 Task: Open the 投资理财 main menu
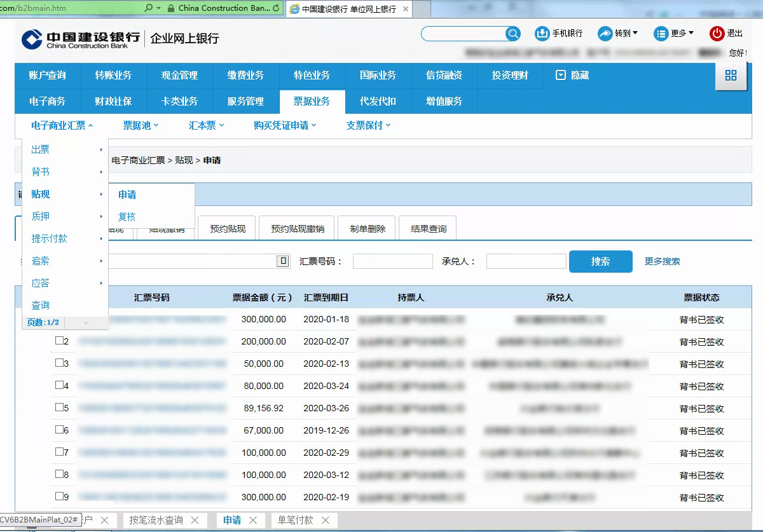tap(511, 76)
